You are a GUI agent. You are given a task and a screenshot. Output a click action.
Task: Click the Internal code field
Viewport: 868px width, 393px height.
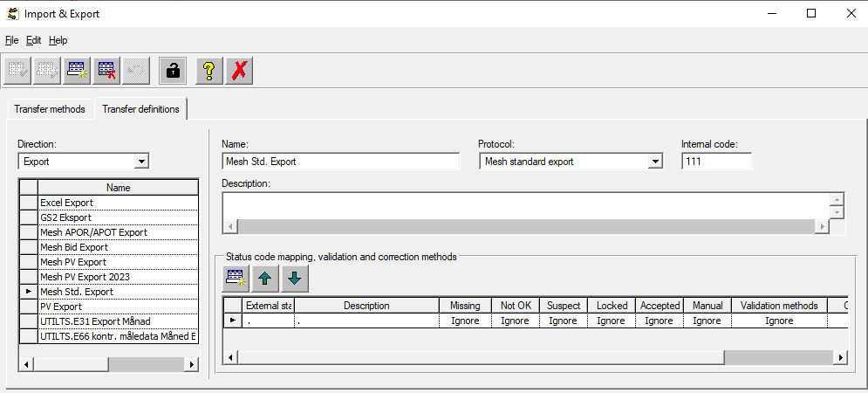coord(717,162)
